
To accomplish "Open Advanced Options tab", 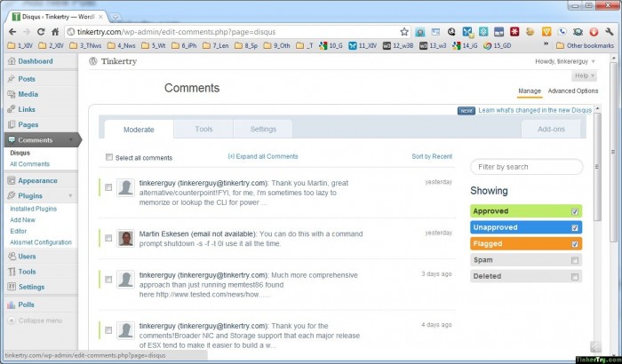I will (573, 91).
